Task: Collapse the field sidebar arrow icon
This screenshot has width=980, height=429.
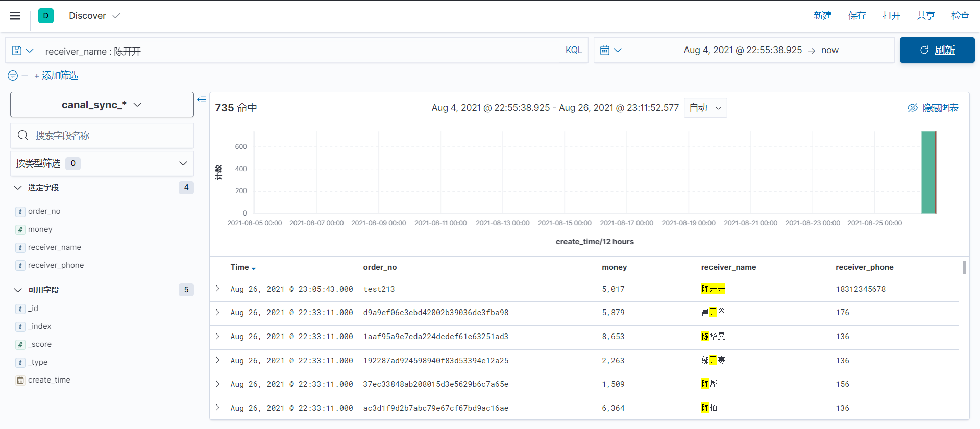Action: point(202,99)
